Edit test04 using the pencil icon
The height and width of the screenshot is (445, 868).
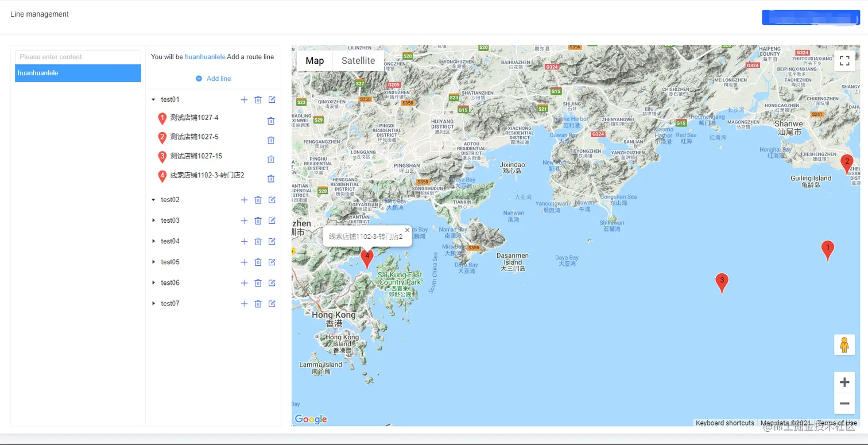(x=272, y=241)
